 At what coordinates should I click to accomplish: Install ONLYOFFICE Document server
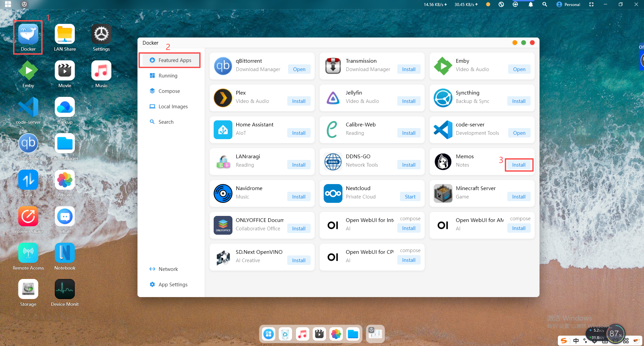coord(299,229)
